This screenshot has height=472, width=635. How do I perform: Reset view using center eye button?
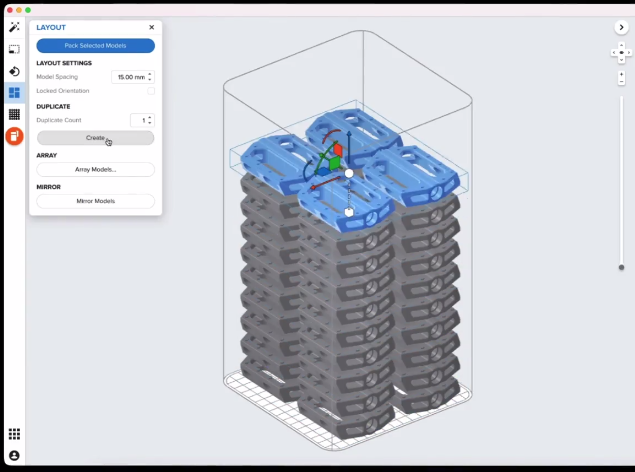[x=622, y=53]
